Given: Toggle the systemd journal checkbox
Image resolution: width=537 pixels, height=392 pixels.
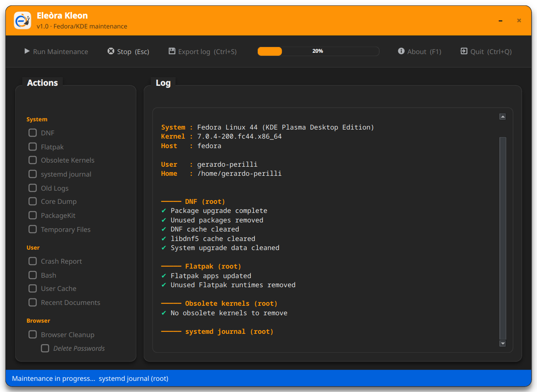Looking at the screenshot, I should pos(33,174).
